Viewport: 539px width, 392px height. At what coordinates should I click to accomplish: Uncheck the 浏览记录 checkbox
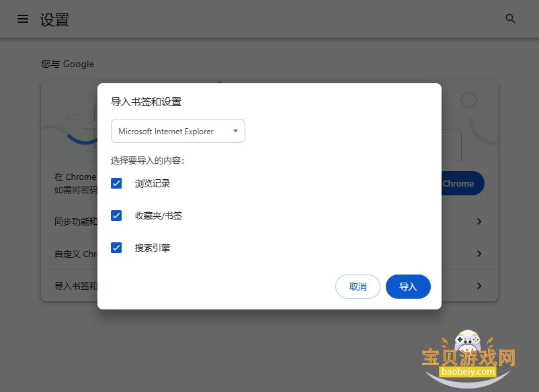(x=116, y=183)
